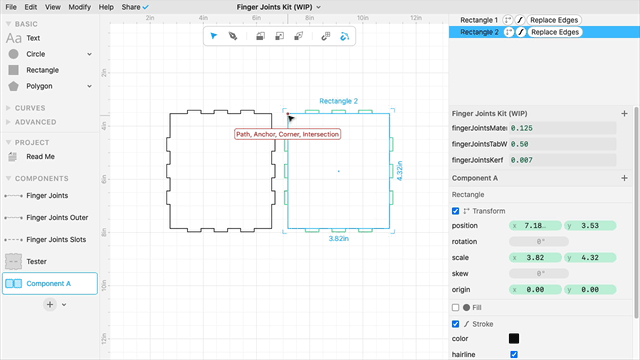
Task: Open the Modify menu
Action: (80, 7)
